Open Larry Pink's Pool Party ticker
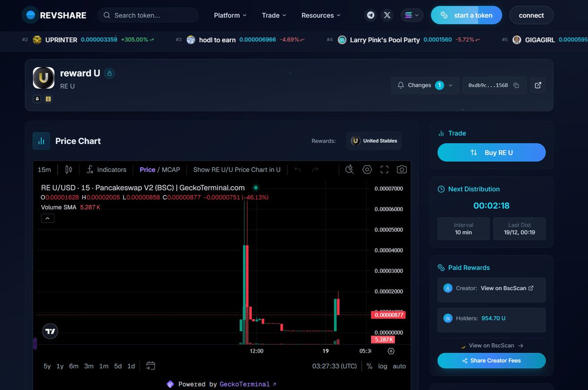This screenshot has width=588, height=390. (403, 40)
